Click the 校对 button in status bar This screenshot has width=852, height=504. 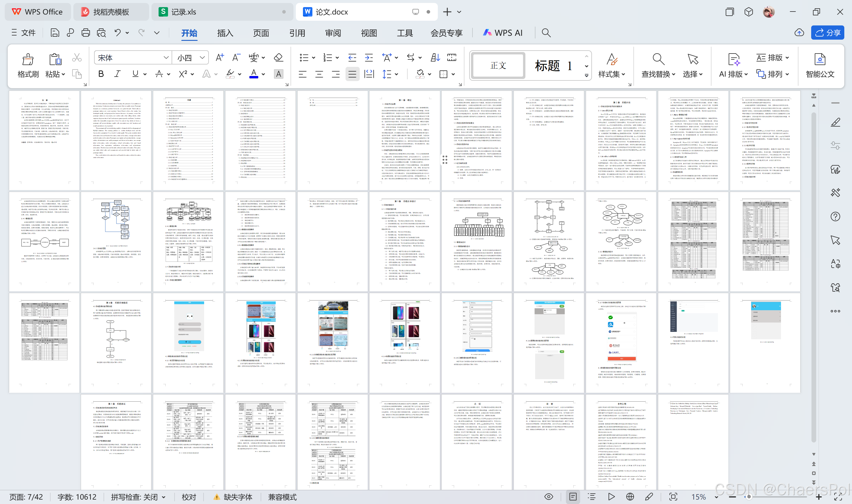tap(189, 497)
